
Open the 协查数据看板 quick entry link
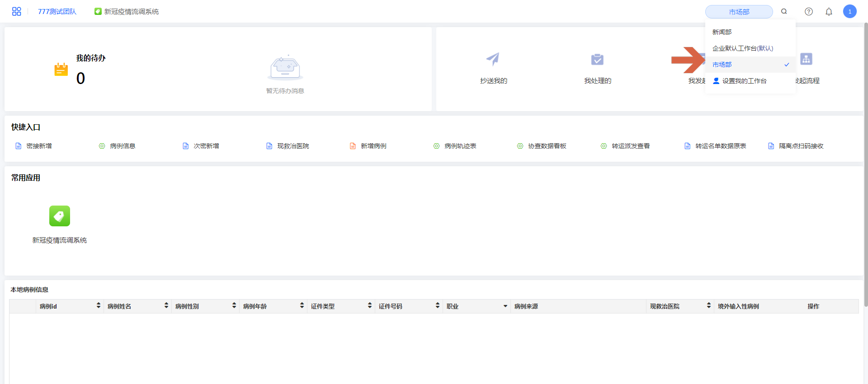point(547,146)
